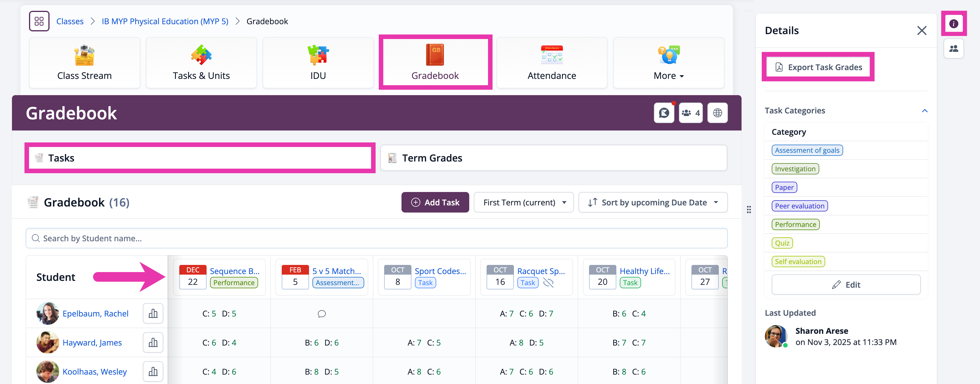
Task: Open the dashboard grid icon in breadcrumb
Action: [39, 21]
